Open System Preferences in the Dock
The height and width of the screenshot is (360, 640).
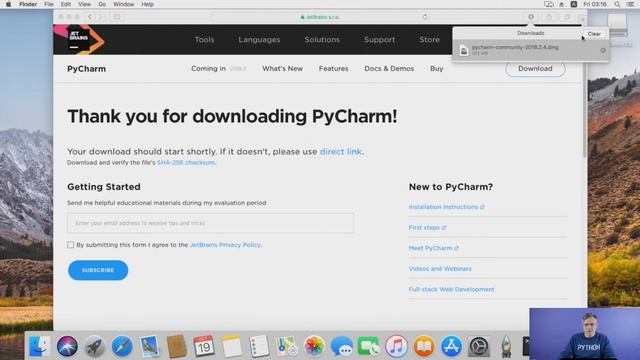point(479,346)
